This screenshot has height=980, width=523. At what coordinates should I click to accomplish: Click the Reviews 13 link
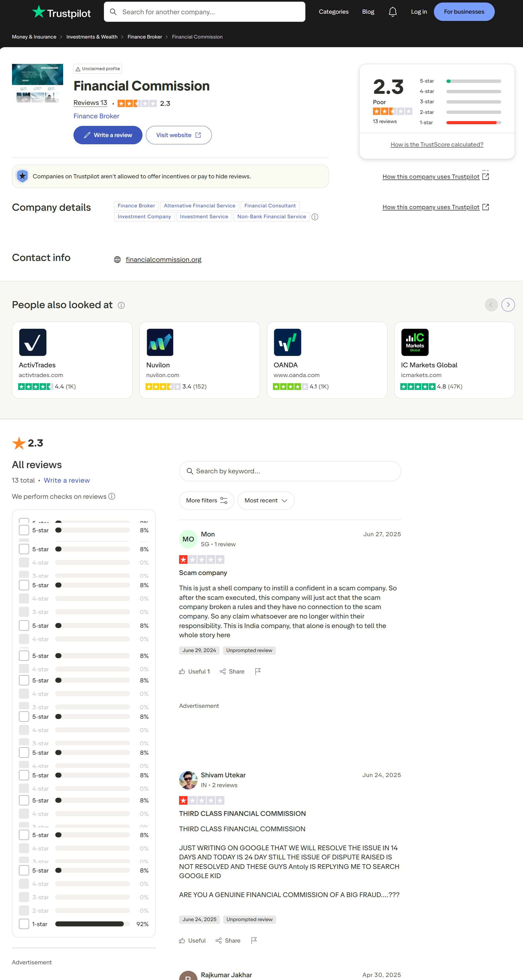pos(90,103)
